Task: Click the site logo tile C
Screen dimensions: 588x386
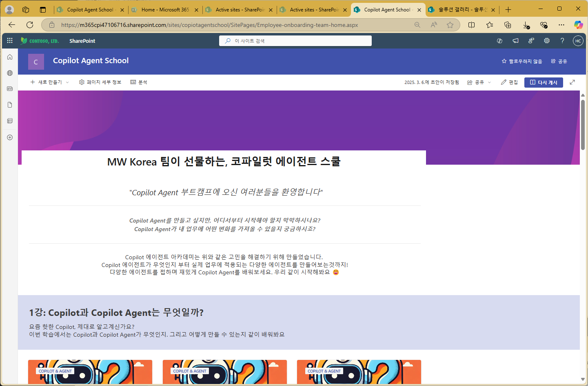Action: [36, 62]
